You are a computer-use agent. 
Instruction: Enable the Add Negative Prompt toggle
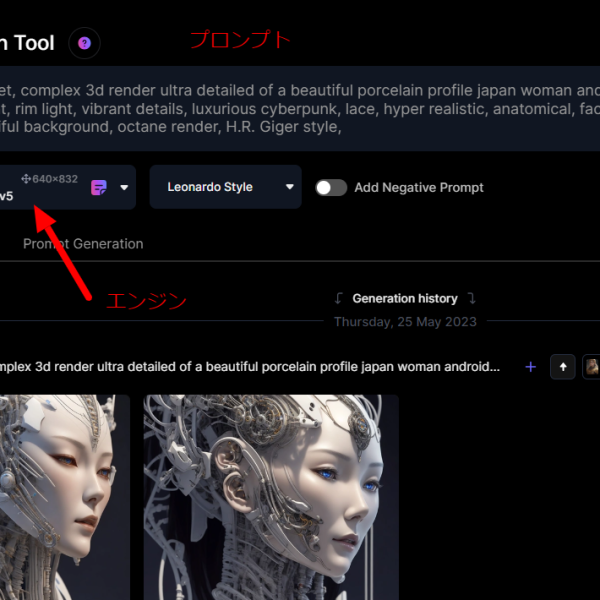[x=331, y=188]
